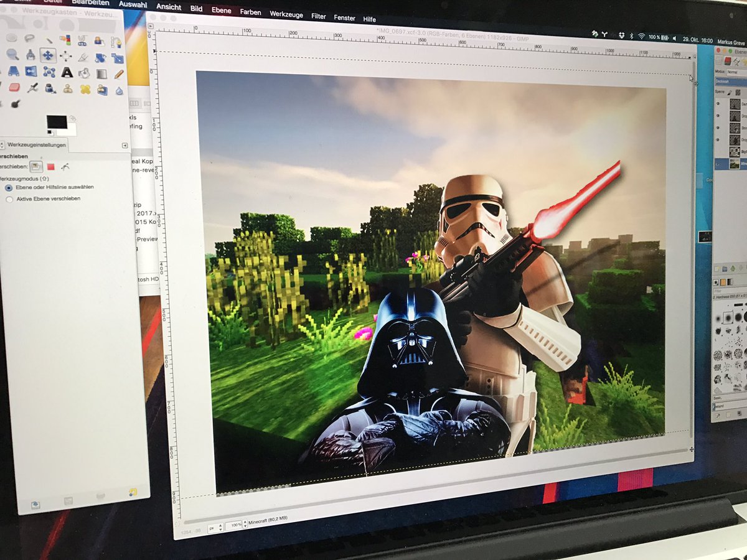The height and width of the screenshot is (560, 747).
Task: Set Verschieben to move selection mode
Action: click(51, 167)
